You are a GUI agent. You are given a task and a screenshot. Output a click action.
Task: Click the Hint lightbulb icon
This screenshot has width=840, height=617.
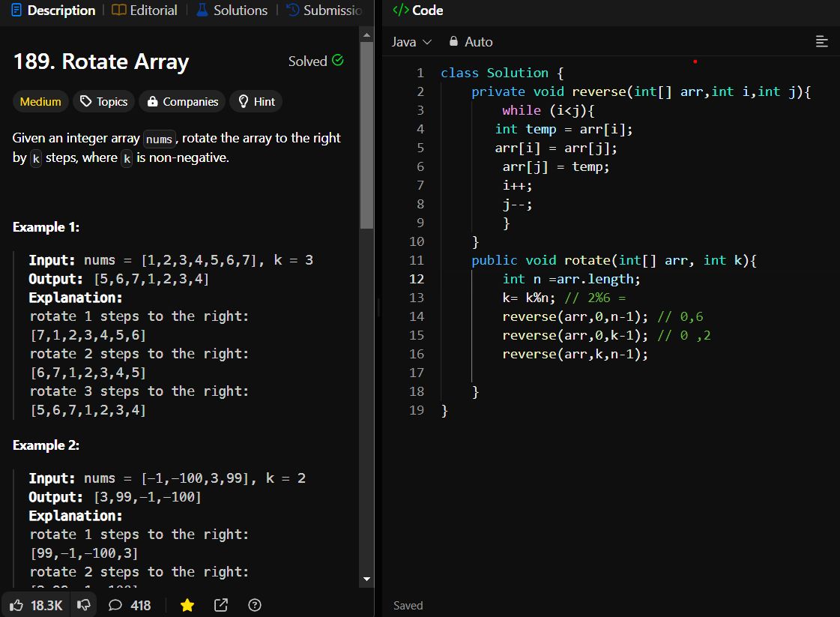[244, 101]
